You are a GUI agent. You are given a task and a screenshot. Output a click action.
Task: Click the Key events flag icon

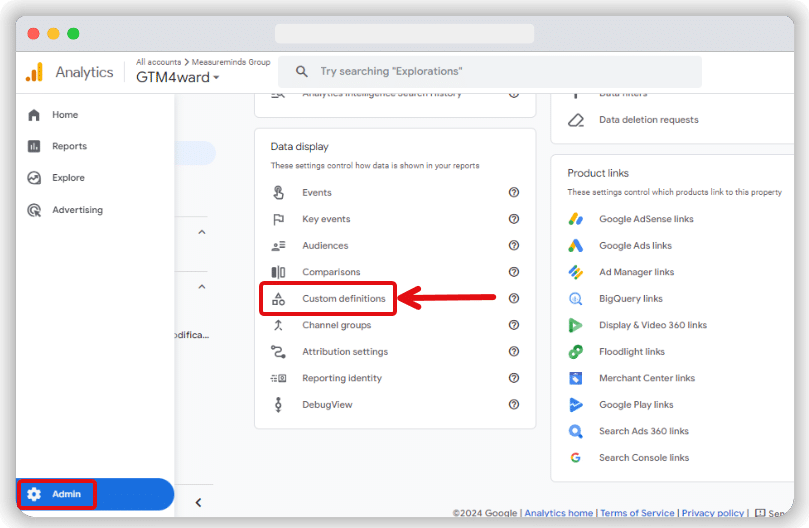(278, 219)
